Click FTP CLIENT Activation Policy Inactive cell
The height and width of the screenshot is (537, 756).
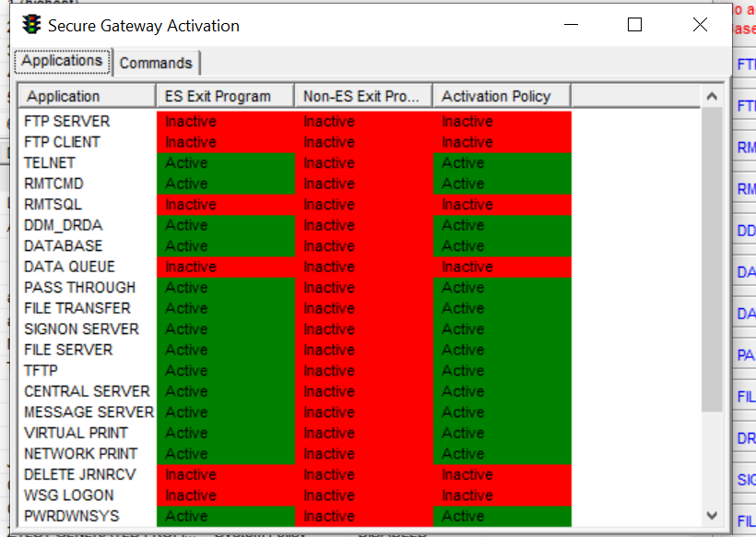coord(502,142)
